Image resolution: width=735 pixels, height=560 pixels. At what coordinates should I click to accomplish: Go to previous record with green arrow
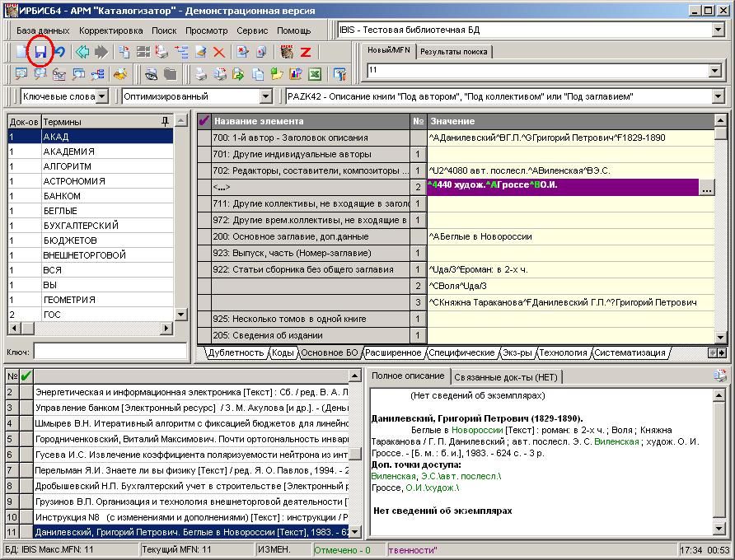pos(82,52)
